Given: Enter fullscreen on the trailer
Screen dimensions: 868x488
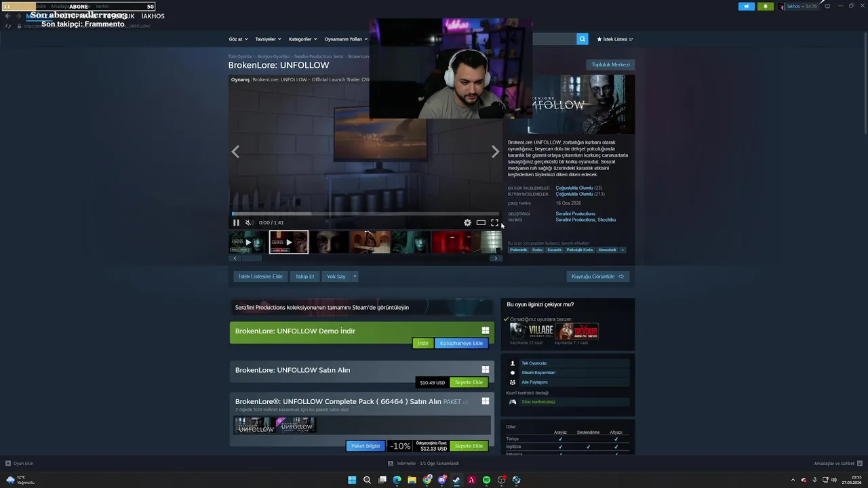Looking at the screenshot, I should coord(494,222).
